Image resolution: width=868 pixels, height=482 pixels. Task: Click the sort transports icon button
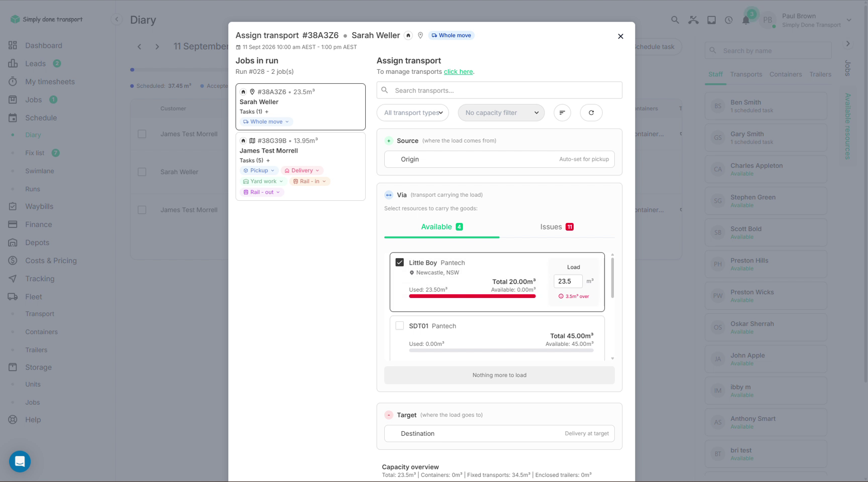point(562,112)
